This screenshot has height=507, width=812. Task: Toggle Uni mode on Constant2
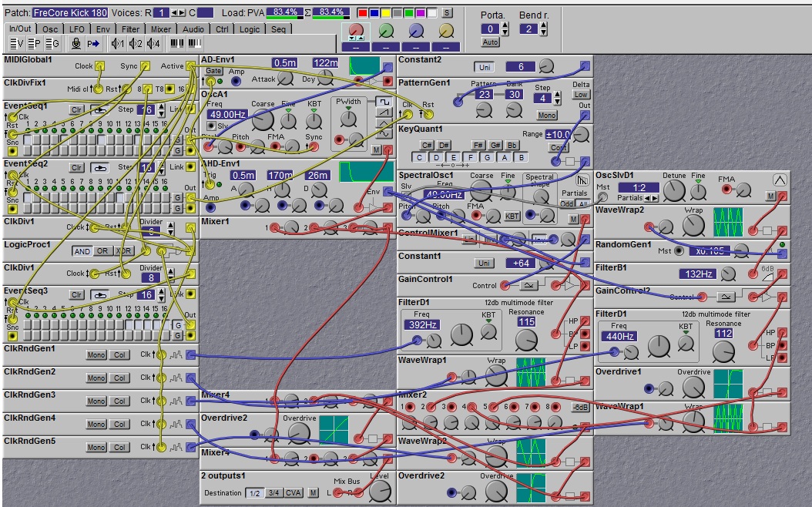coord(485,67)
